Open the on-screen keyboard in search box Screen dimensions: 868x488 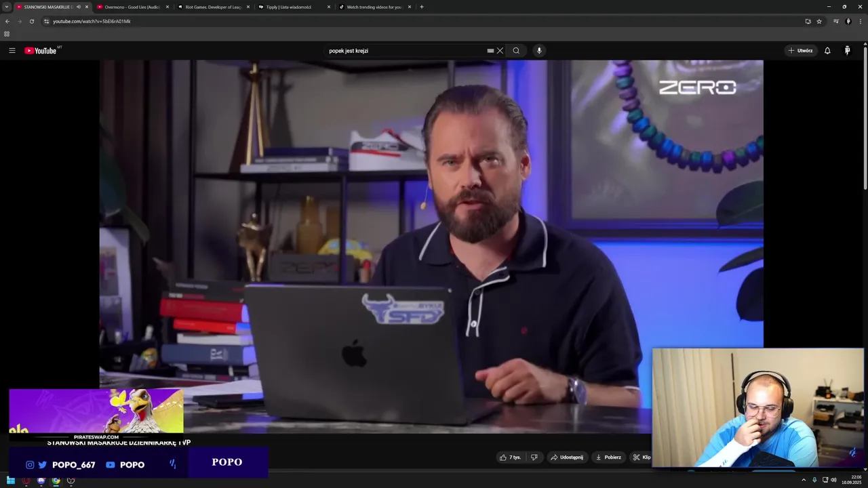coord(490,51)
